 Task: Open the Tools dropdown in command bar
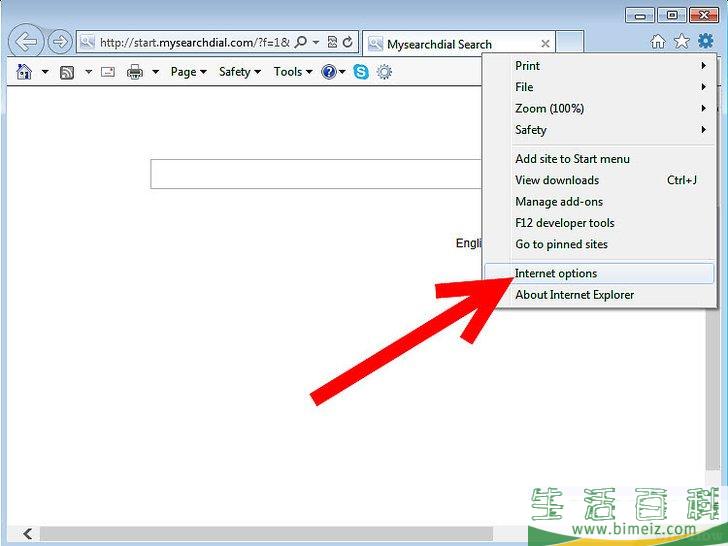coord(293,72)
